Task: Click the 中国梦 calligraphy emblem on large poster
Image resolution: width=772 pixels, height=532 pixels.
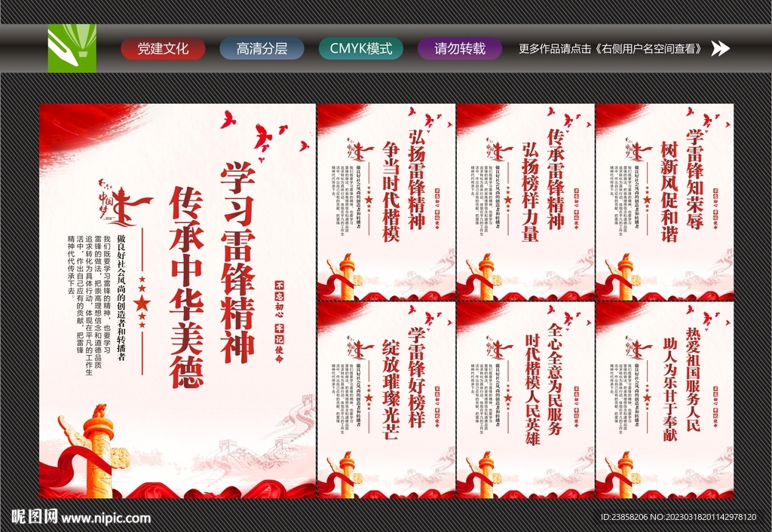Action: tap(125, 203)
